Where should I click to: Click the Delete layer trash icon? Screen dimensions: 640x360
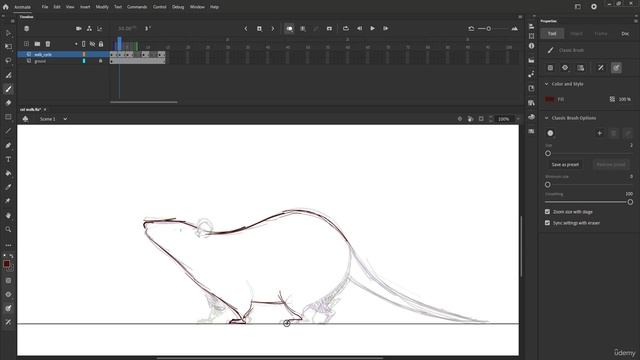click(48, 44)
